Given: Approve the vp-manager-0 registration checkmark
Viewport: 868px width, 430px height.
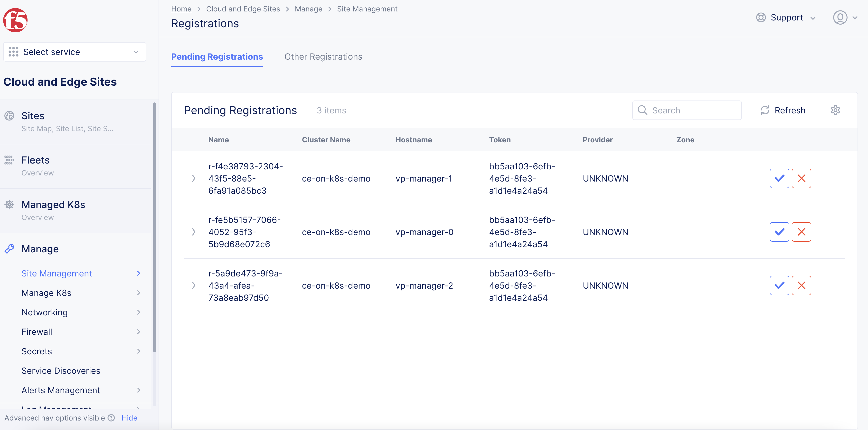Looking at the screenshot, I should (779, 232).
